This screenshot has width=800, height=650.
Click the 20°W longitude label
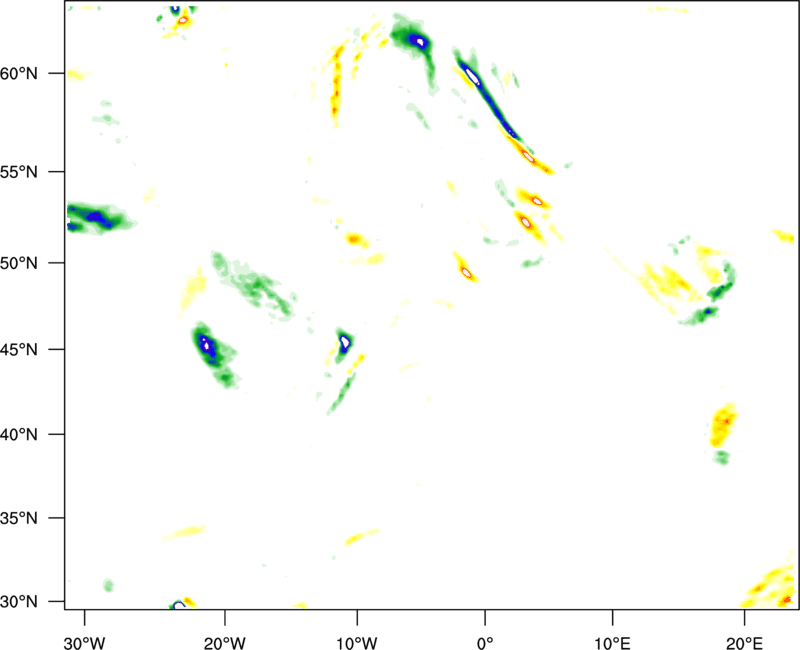point(224,643)
